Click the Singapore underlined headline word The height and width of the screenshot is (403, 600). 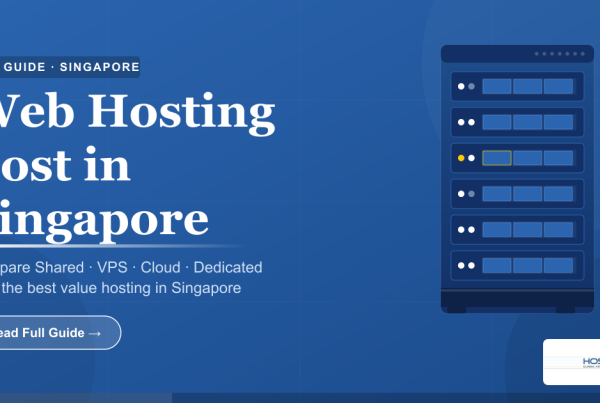point(104,221)
